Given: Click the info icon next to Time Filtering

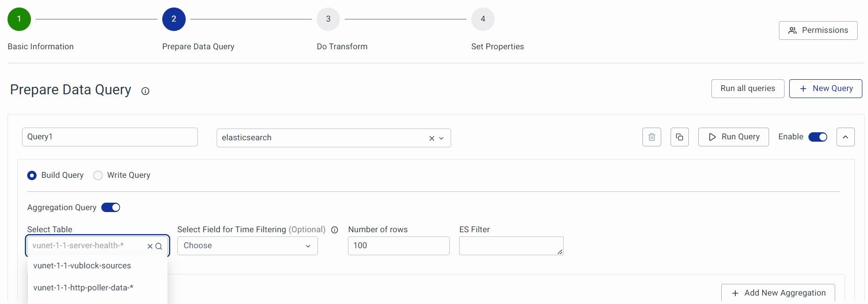Looking at the screenshot, I should [x=335, y=230].
